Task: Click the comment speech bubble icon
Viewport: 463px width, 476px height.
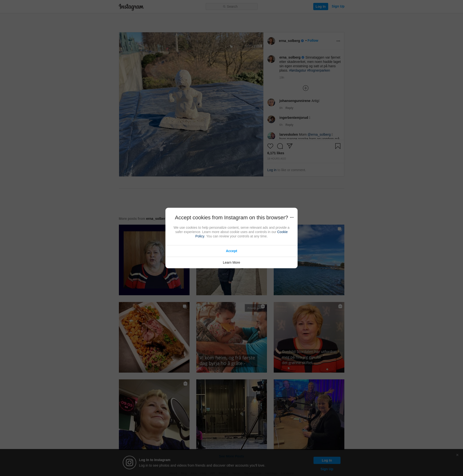Action: pyautogui.click(x=280, y=146)
